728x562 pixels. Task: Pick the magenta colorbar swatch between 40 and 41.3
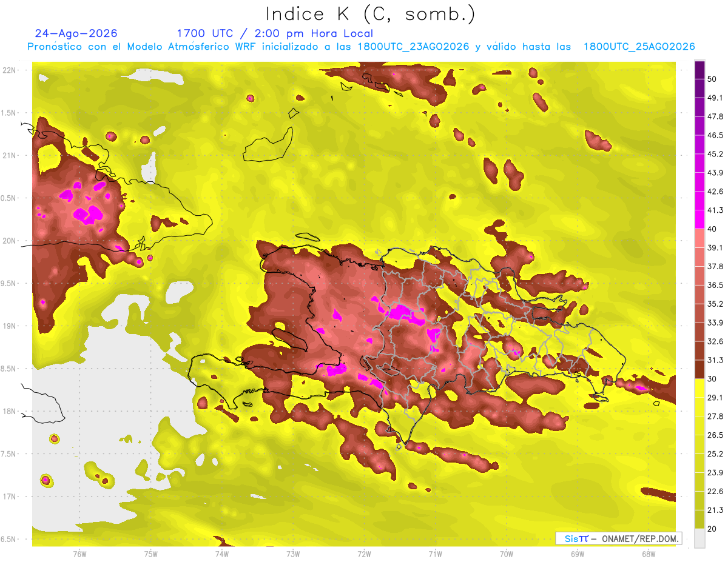point(699,219)
